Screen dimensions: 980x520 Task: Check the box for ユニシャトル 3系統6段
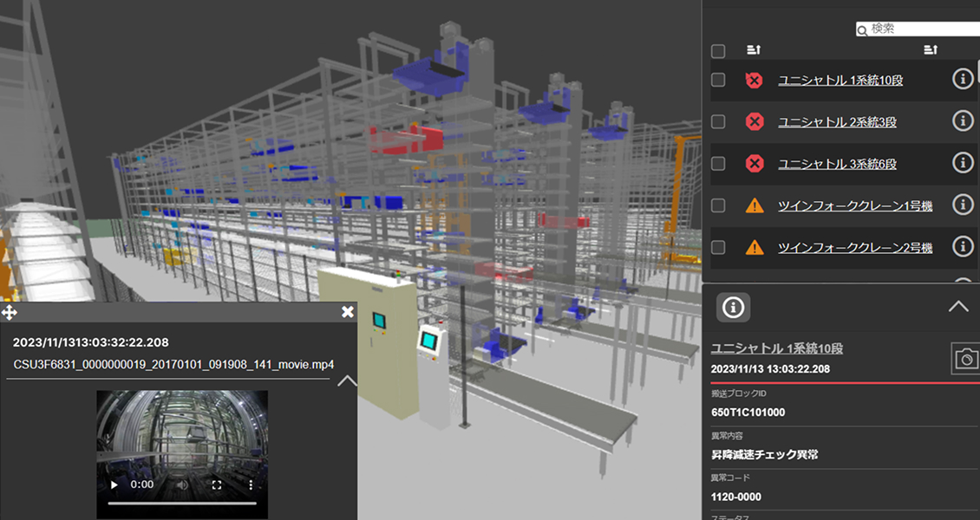[x=718, y=164]
